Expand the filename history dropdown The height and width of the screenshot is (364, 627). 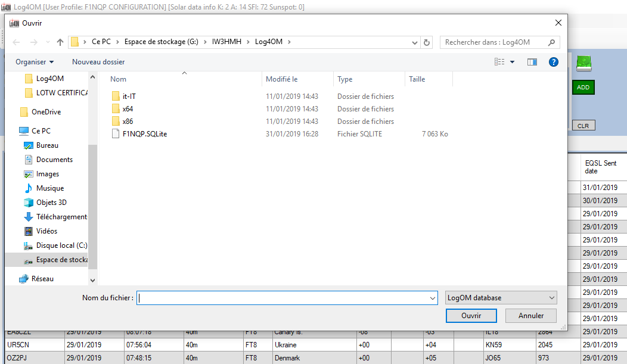(x=433, y=298)
